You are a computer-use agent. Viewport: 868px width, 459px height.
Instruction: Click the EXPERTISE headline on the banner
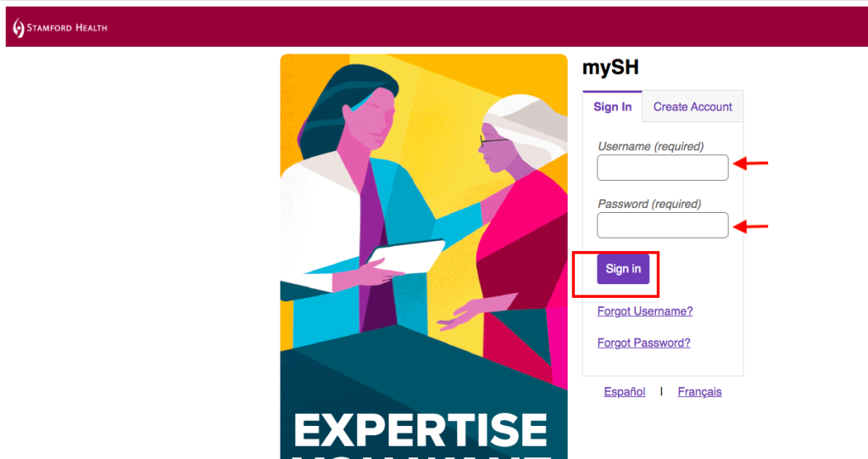(x=420, y=430)
